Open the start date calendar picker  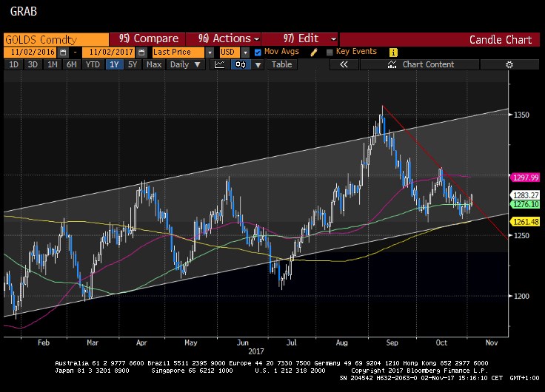(x=62, y=53)
